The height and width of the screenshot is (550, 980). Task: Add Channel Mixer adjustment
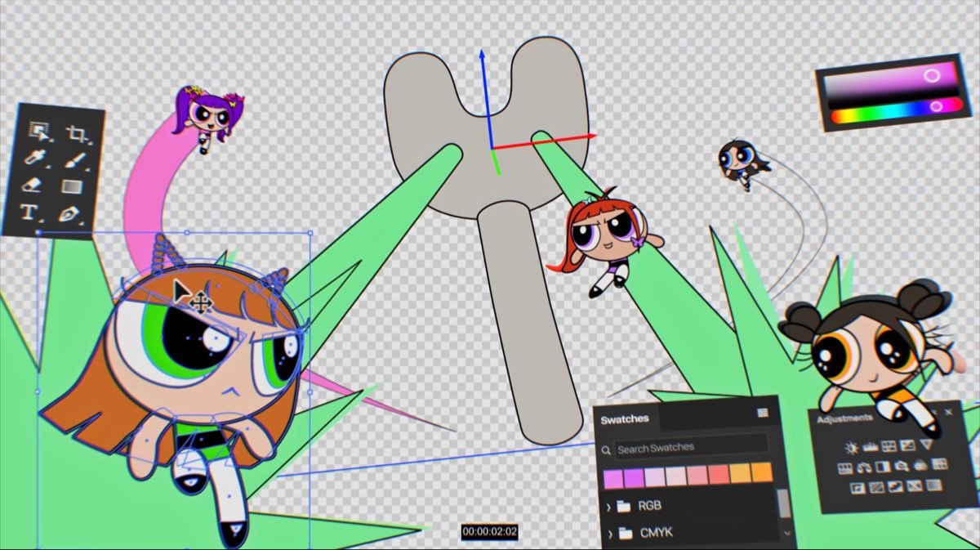920,466
